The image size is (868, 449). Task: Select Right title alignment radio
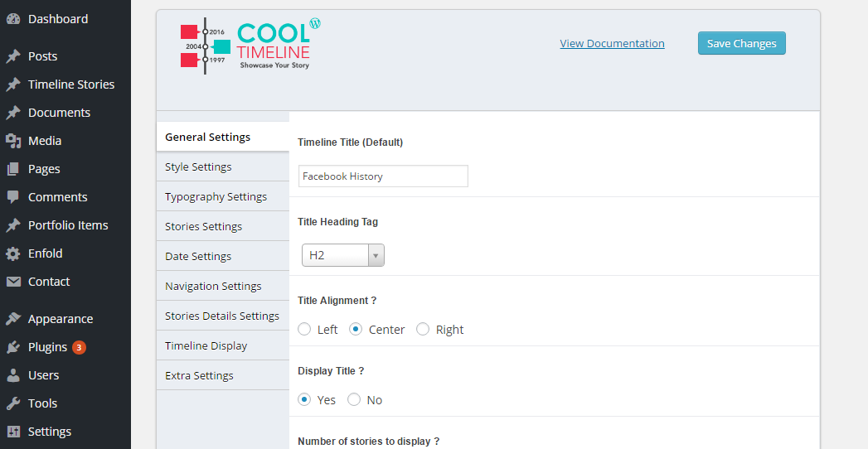click(423, 329)
